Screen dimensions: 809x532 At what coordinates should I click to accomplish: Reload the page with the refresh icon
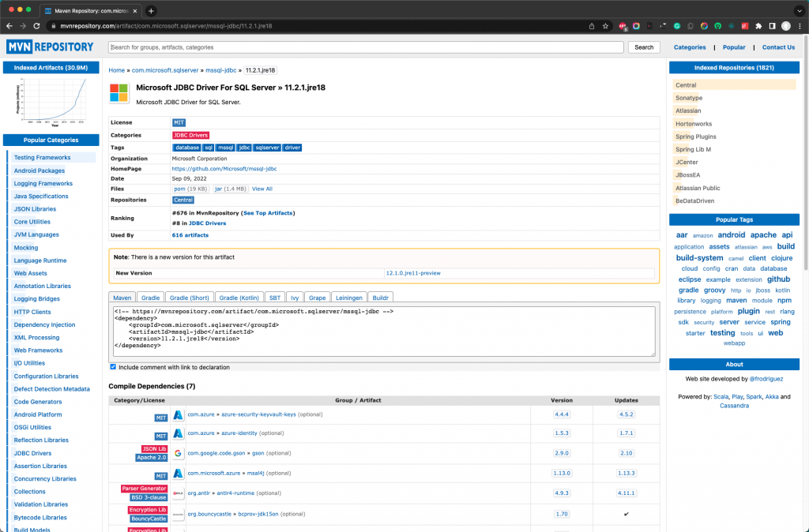[36, 26]
